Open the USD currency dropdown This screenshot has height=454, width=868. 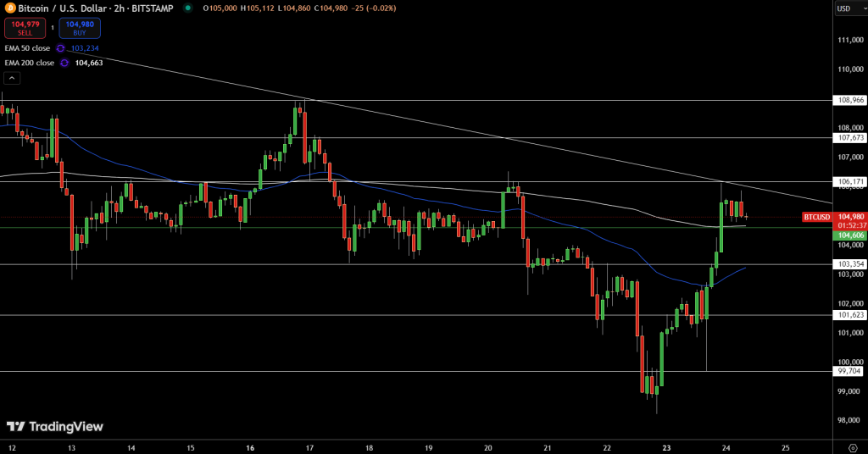(x=850, y=8)
